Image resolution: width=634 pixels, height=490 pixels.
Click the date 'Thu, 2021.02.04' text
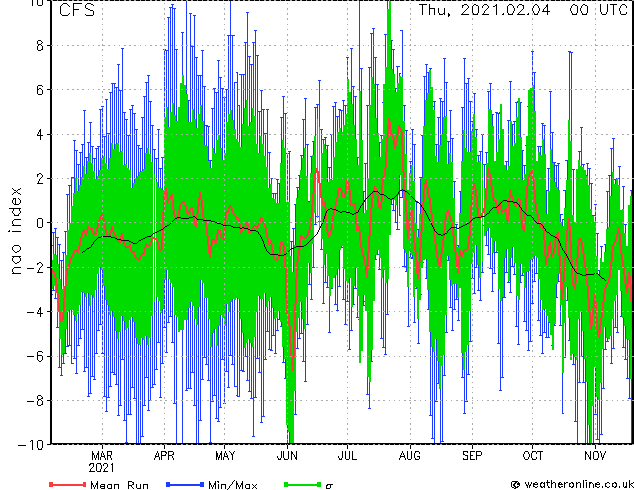[x=484, y=10]
